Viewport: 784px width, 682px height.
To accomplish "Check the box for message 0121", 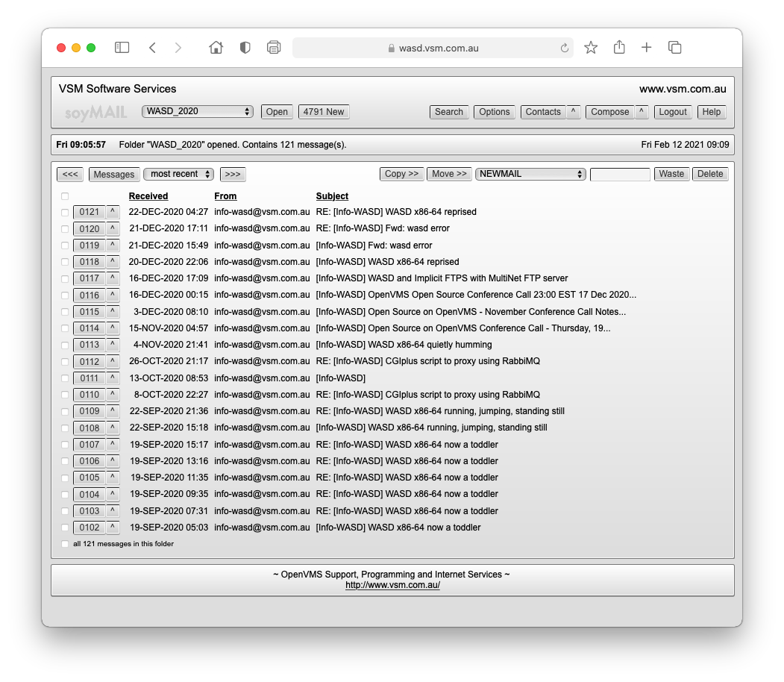I will [65, 213].
